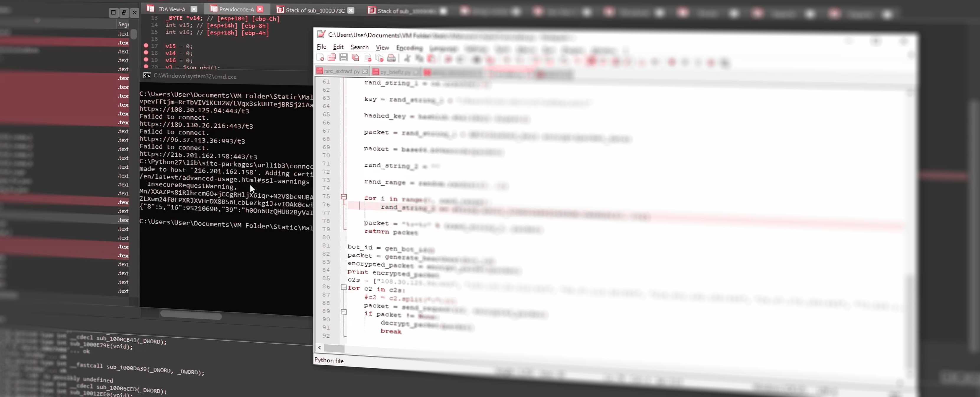The width and height of the screenshot is (980, 397).
Task: Click the IDA functions list vertical scrollbar
Action: tap(134, 34)
